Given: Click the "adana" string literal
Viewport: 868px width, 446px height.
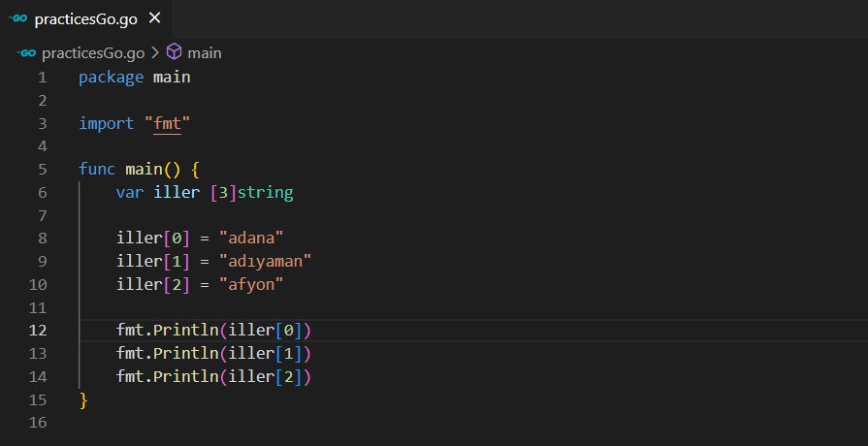Looking at the screenshot, I should pos(251,239).
